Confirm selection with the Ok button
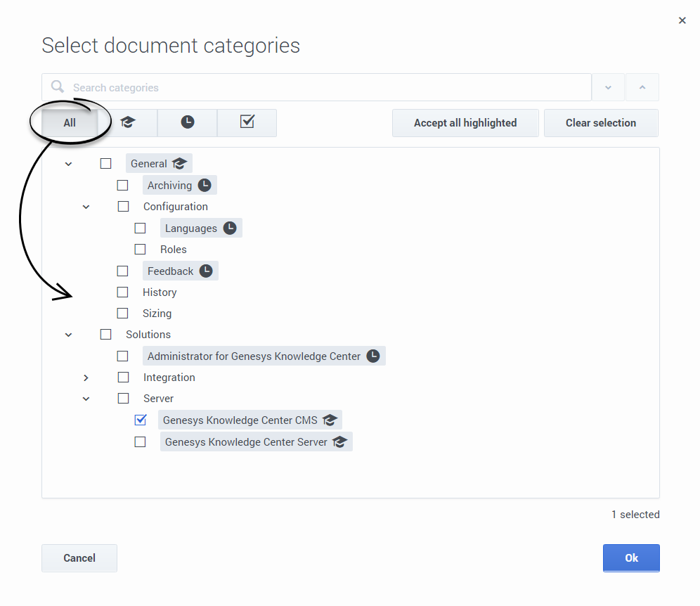Viewport: 700px width, 606px height. tap(631, 557)
